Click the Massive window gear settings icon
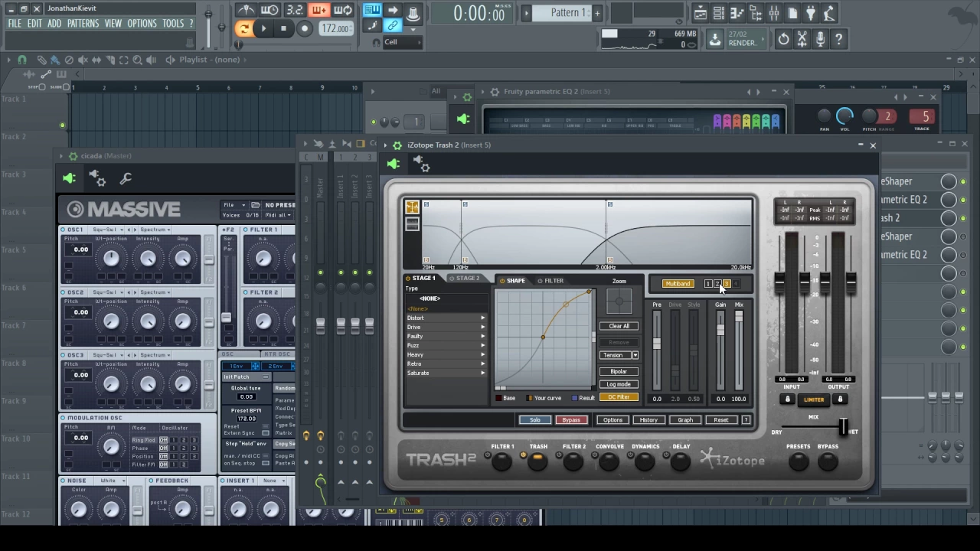The image size is (980, 551). (x=97, y=178)
